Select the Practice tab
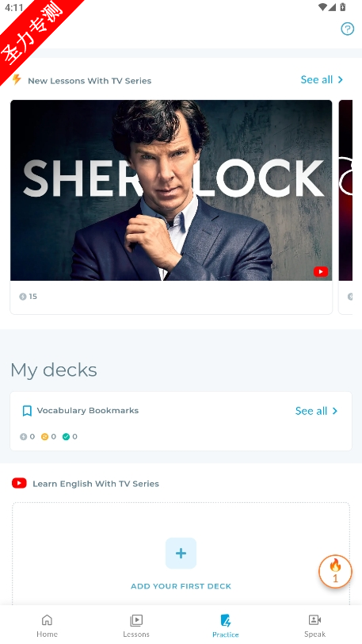The width and height of the screenshot is (362, 644). pos(225,626)
